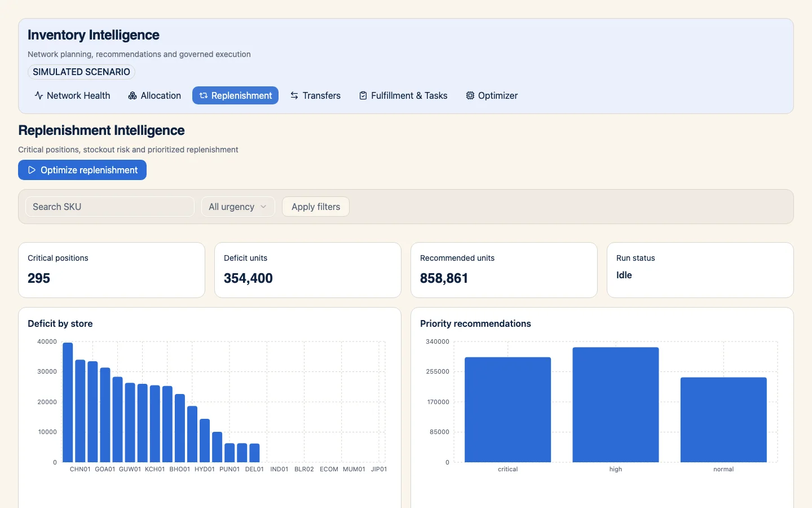Select the Transfers tab
Image resolution: width=812 pixels, height=508 pixels.
point(315,95)
